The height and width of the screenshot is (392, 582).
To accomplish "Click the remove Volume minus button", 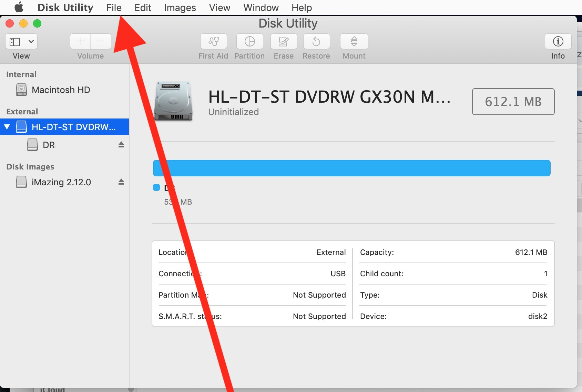I will (x=101, y=41).
